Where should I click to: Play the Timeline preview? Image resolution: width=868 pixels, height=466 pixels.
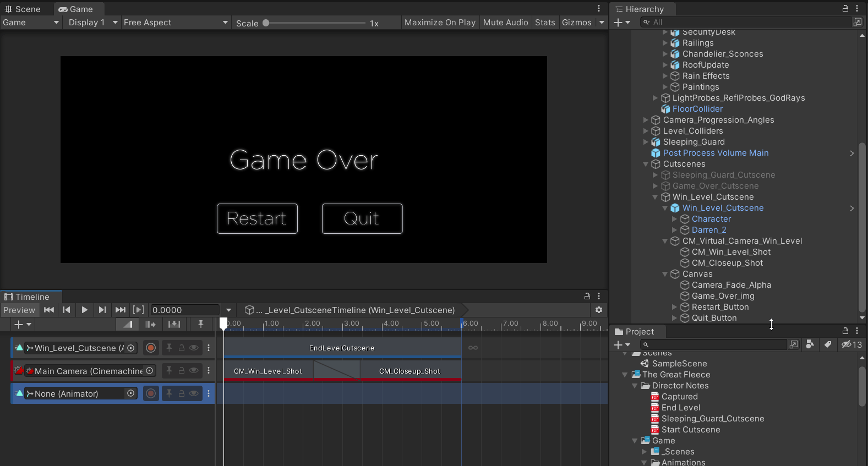84,310
